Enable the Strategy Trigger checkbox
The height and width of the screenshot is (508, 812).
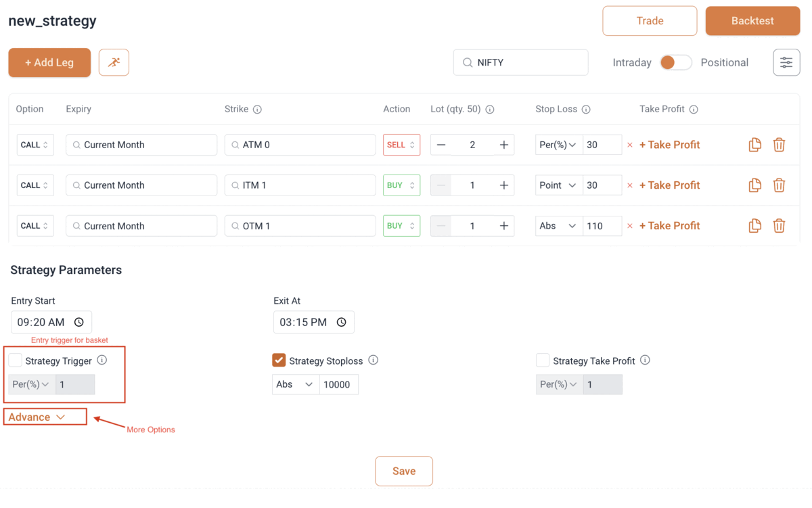pyautogui.click(x=16, y=361)
